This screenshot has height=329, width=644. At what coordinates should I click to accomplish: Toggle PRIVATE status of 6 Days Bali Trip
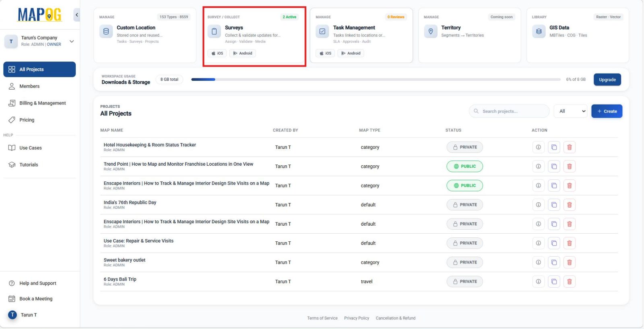coord(464,282)
